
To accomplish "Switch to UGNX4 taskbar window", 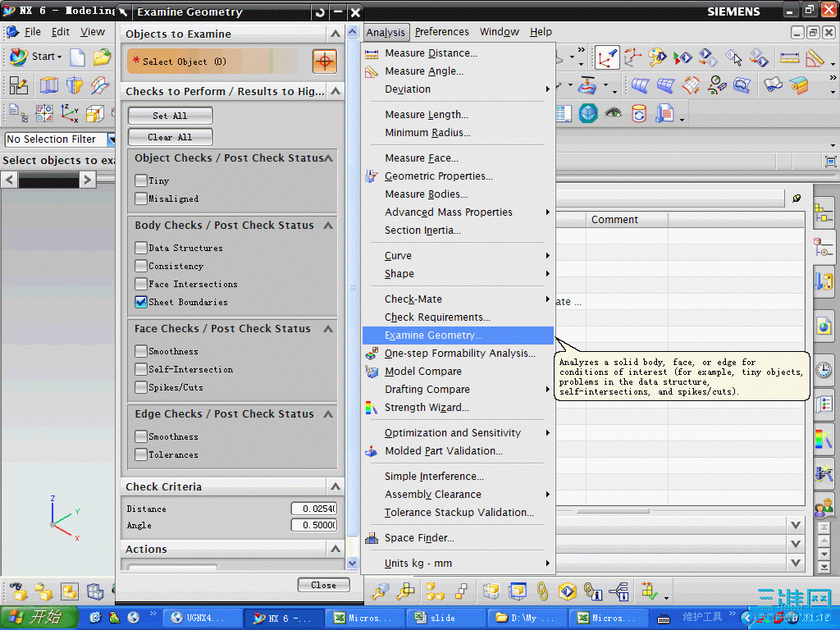I will pos(202,618).
